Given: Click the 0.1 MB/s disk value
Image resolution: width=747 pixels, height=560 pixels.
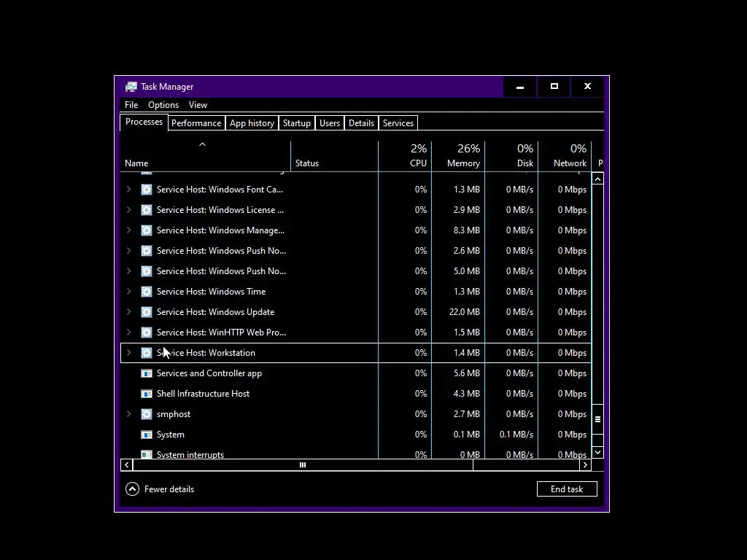Looking at the screenshot, I should 516,435.
